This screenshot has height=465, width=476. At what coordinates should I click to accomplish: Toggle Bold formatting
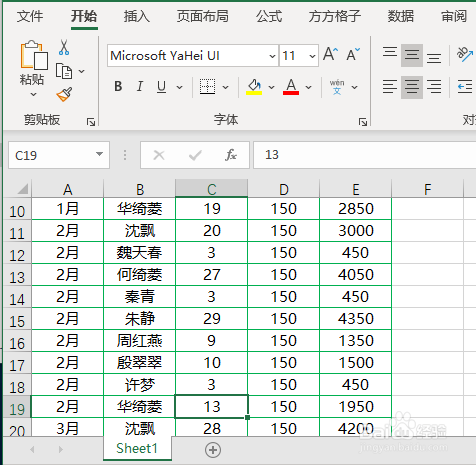(118, 87)
